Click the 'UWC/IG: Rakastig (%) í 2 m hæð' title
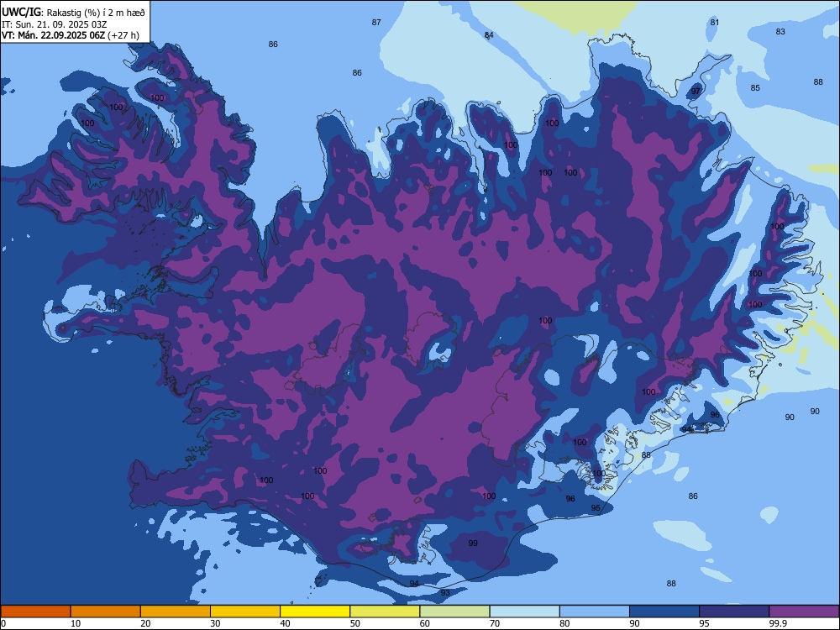 coord(73,13)
